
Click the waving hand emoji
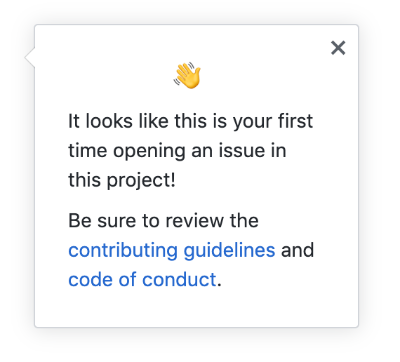[x=188, y=75]
